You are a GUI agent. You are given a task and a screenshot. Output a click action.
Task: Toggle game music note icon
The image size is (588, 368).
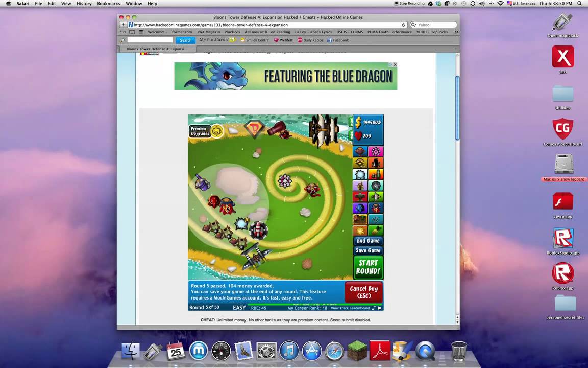coord(374,308)
